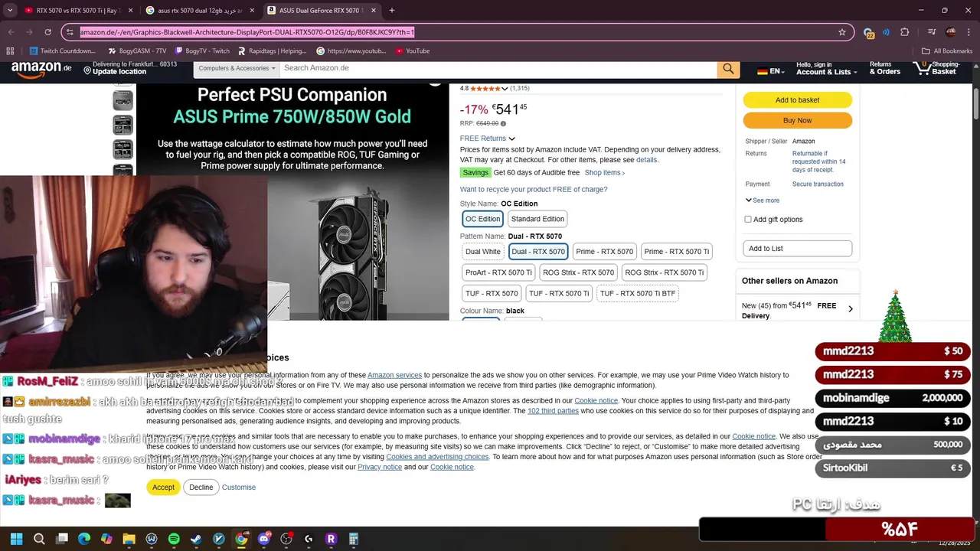Select the top product image thumbnail
The width and height of the screenshot is (980, 551).
coord(122,100)
